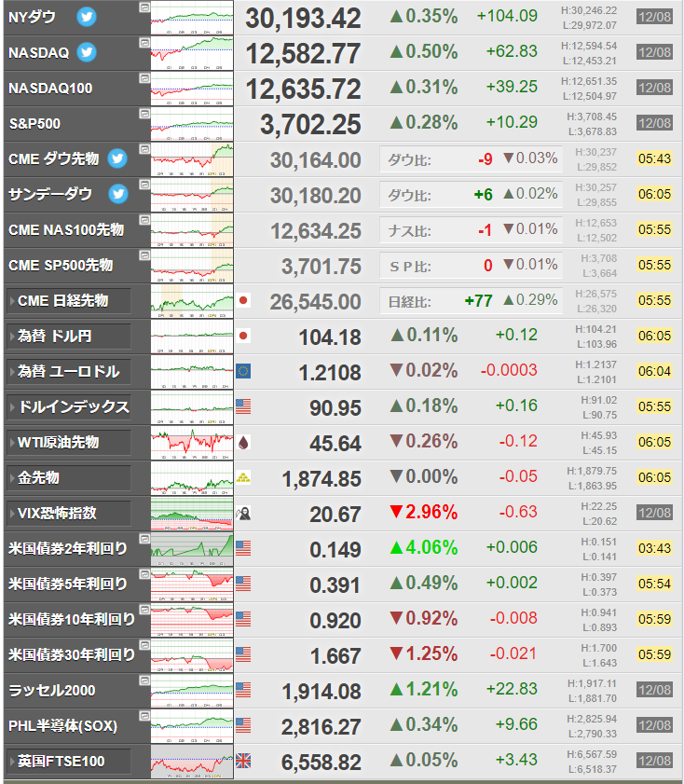Screen dimensions: 684x784
Task: Click the UK flag in 英国FTSE100 row
Action: point(243,761)
